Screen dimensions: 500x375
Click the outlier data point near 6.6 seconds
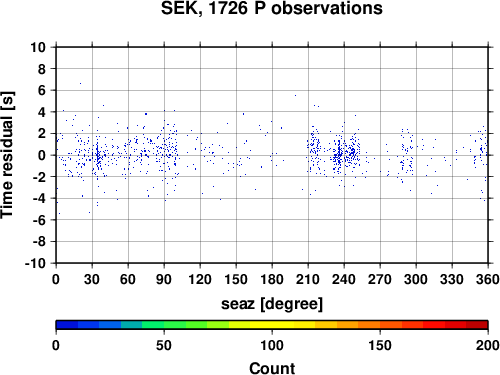click(x=80, y=84)
